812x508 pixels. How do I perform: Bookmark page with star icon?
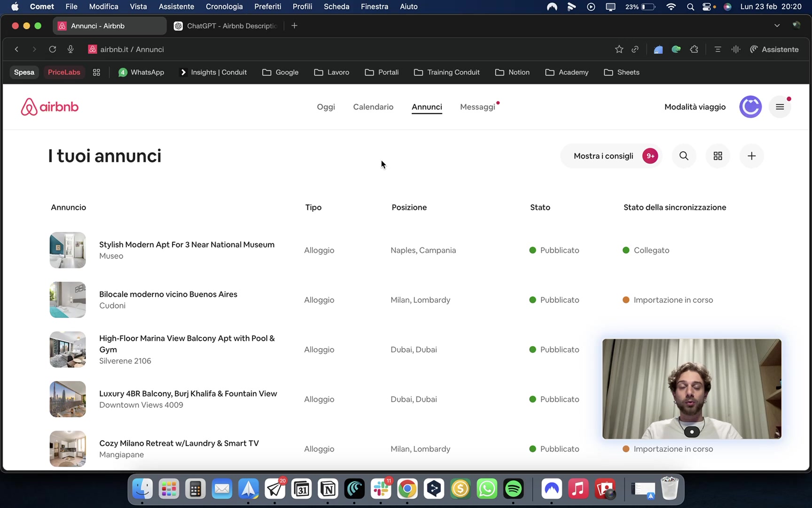pyautogui.click(x=619, y=49)
